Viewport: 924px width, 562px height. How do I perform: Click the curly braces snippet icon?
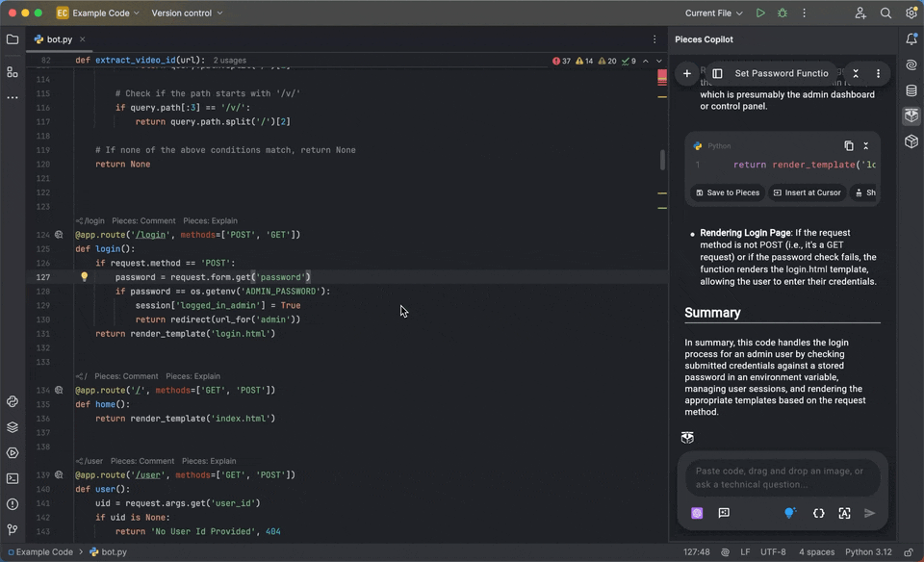click(818, 513)
